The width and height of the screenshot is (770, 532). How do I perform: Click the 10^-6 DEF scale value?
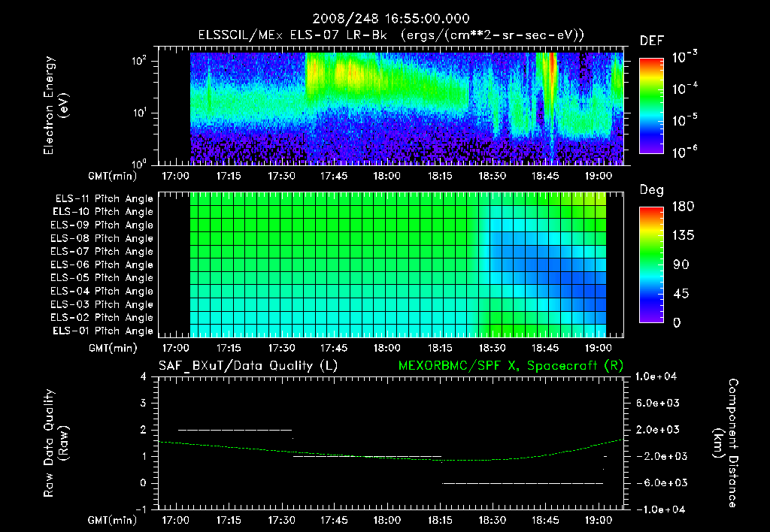(x=684, y=152)
